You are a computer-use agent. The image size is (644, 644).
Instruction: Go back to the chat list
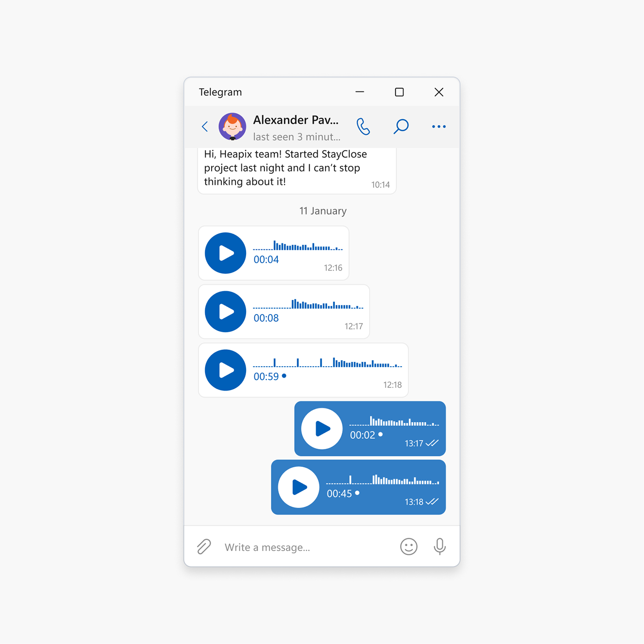[x=205, y=126]
